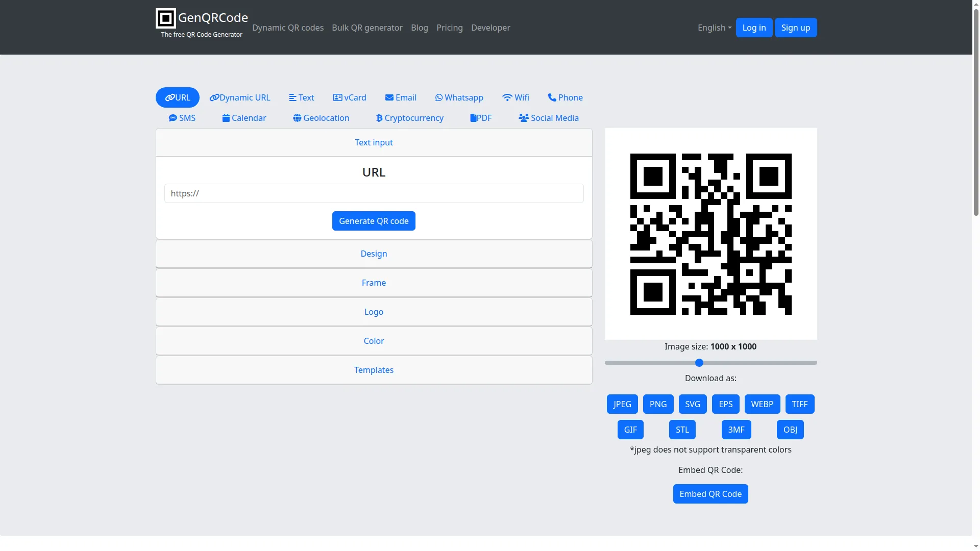This screenshot has width=980, height=551.
Task: Open Dynamic QR codes in the navbar
Action: pos(288,28)
